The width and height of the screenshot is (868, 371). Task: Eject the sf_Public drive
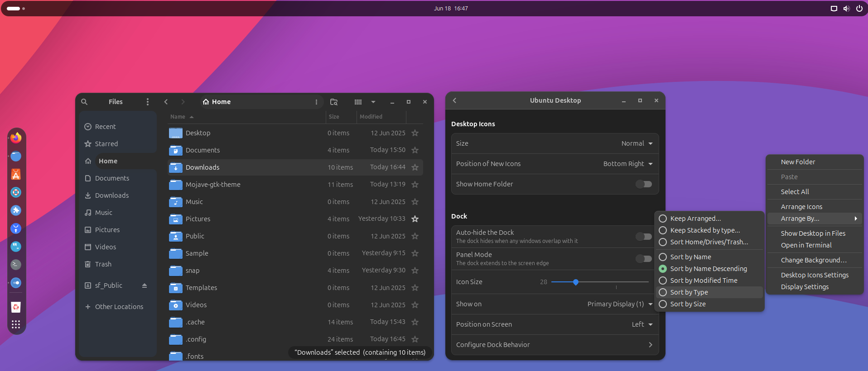(145, 285)
